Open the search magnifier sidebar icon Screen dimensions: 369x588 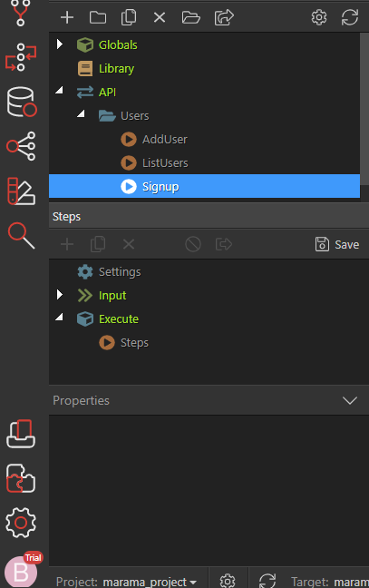pyautogui.click(x=22, y=236)
